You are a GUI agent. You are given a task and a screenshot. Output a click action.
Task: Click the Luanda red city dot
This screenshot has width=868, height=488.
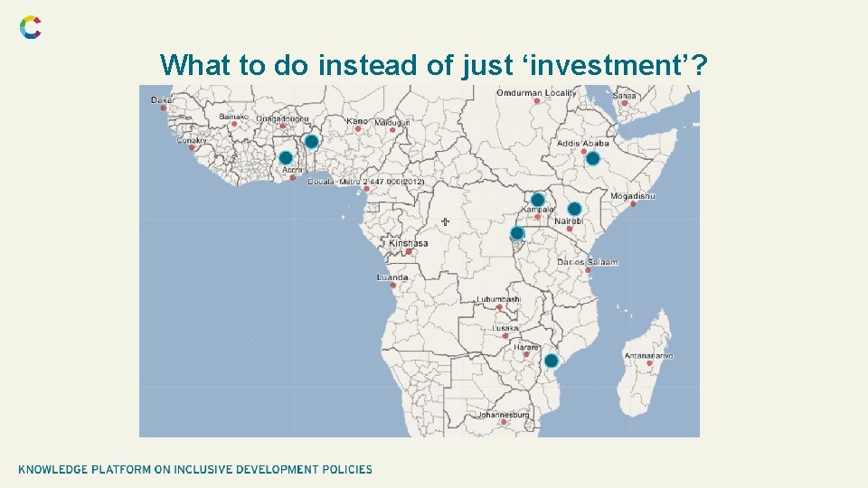pyautogui.click(x=393, y=286)
